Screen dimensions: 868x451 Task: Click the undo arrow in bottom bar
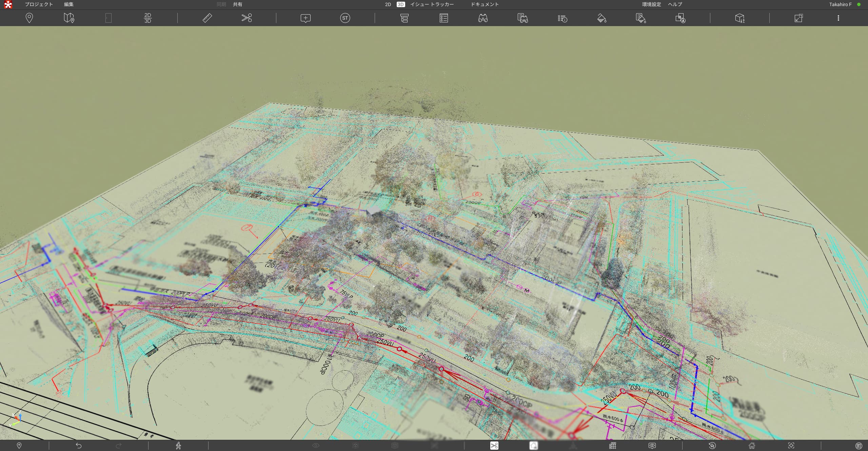pos(79,446)
